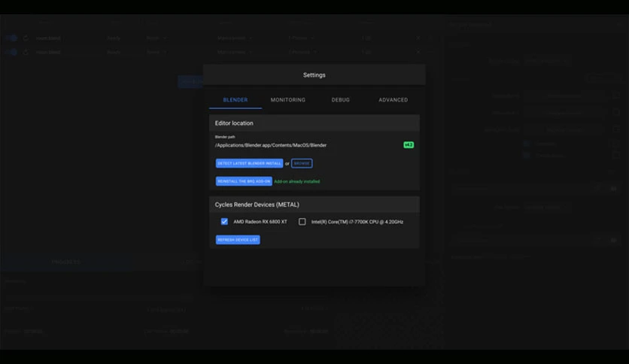Uncheck the AMD Radeon RX 6800 XT device
The height and width of the screenshot is (364, 629).
[224, 222]
